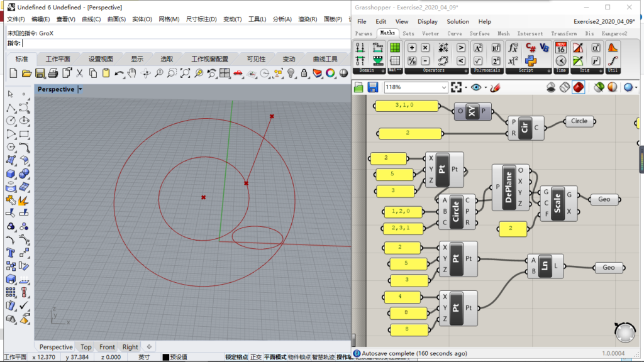Click the calendar Construct Date icon
Viewport: 644px width, 362px height.
pyautogui.click(x=561, y=48)
